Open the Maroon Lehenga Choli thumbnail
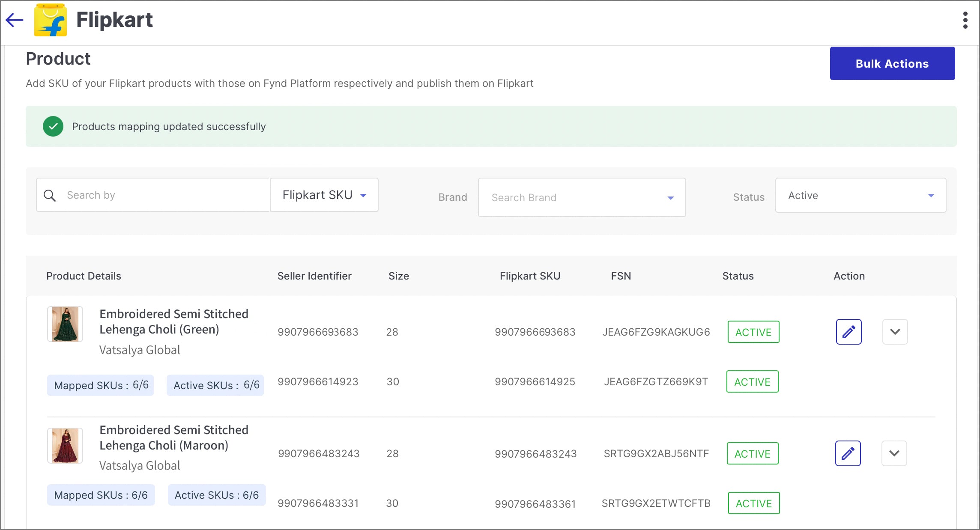980x530 pixels. coord(65,446)
